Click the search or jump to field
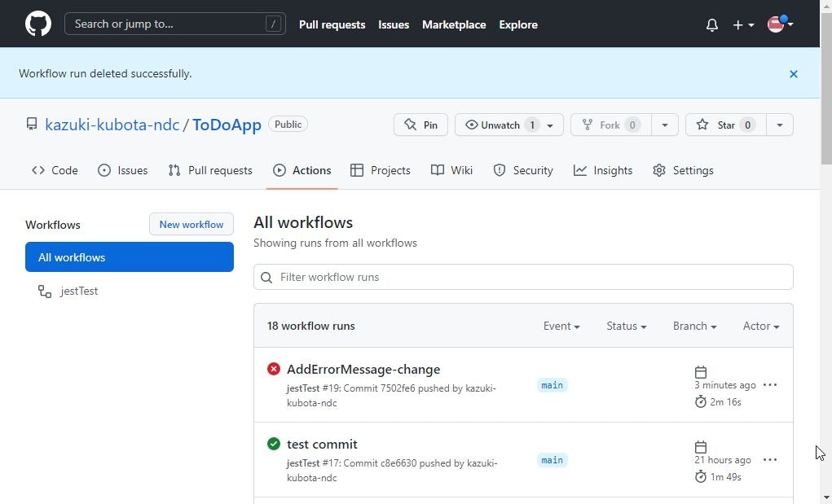832x504 pixels. coord(175,24)
